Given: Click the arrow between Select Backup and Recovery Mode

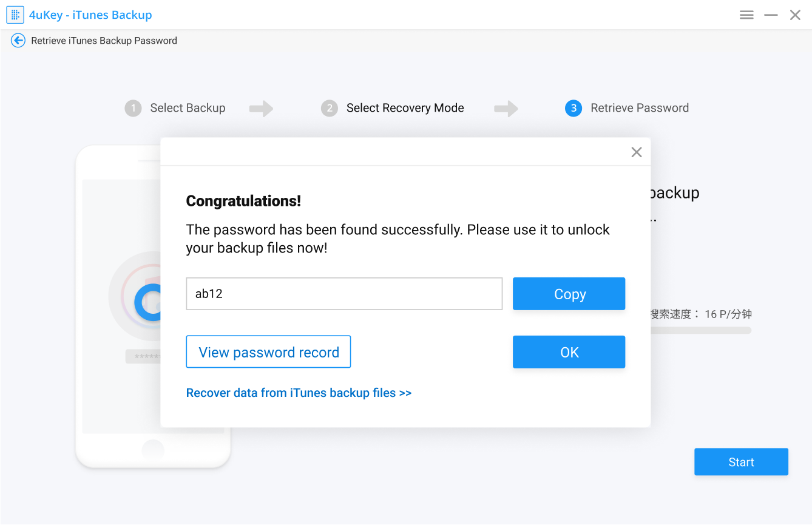Looking at the screenshot, I should 260,107.
